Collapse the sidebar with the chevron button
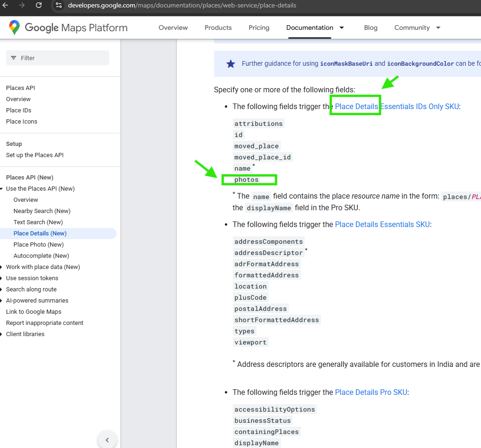The height and width of the screenshot is (448, 481). tap(107, 440)
